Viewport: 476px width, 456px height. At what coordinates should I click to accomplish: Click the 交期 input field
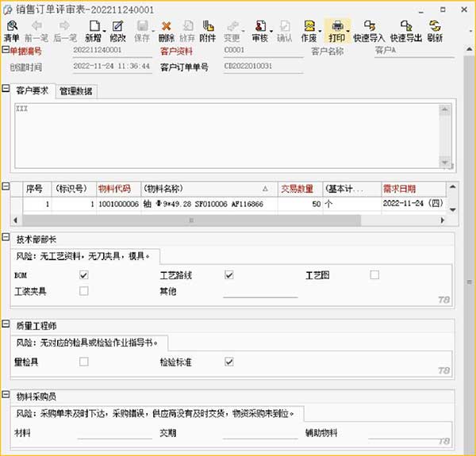pos(260,433)
